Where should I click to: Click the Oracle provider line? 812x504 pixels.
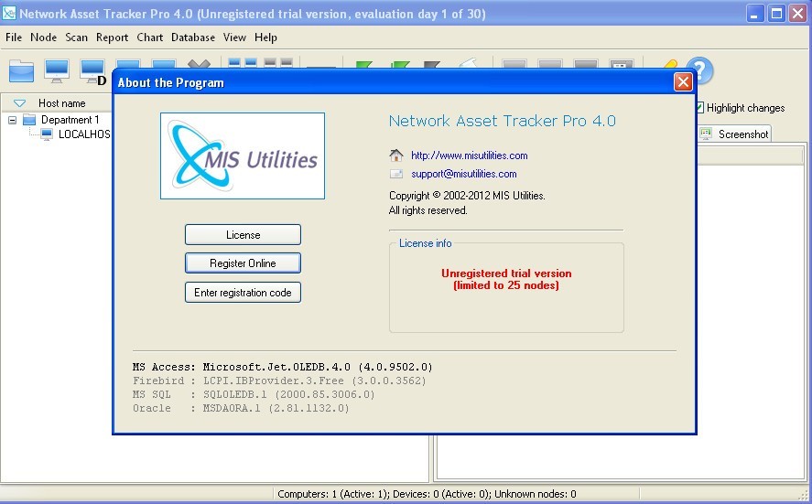point(241,408)
